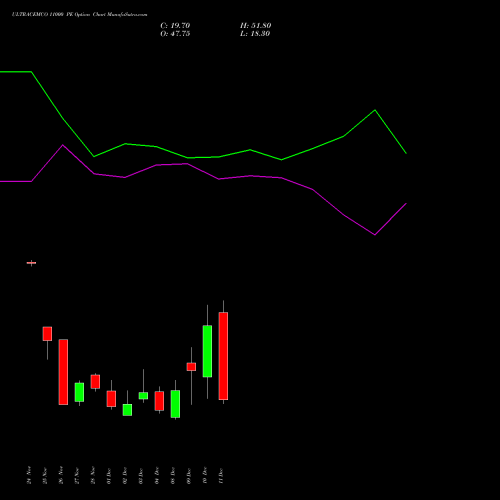500x500 pixels.
Task: Select the '10 Dec' date label
Action: tap(205, 475)
